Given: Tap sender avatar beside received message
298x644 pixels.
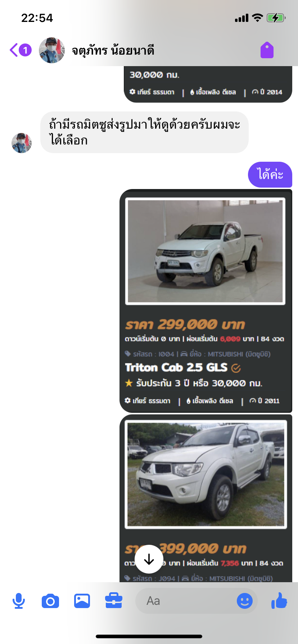Looking at the screenshot, I should coord(22,143).
